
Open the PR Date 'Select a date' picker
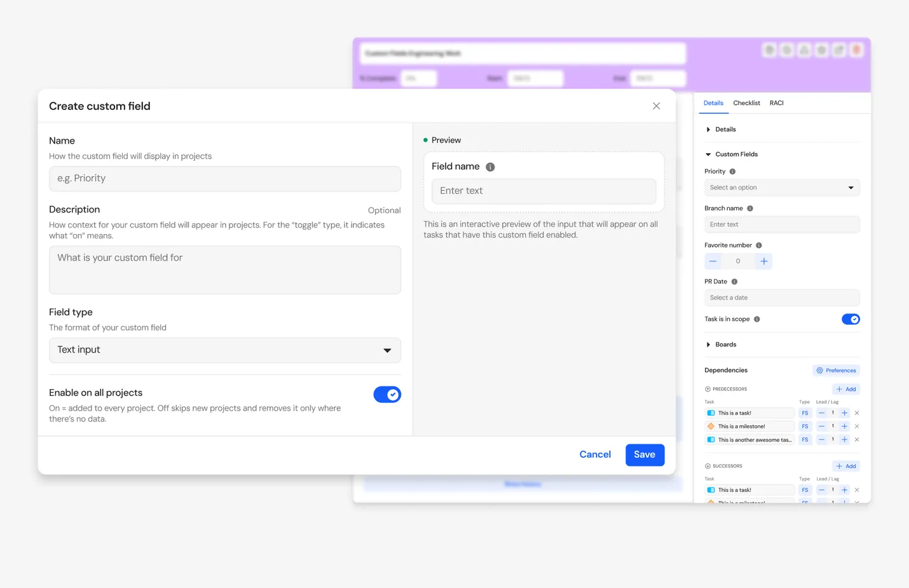(x=782, y=297)
